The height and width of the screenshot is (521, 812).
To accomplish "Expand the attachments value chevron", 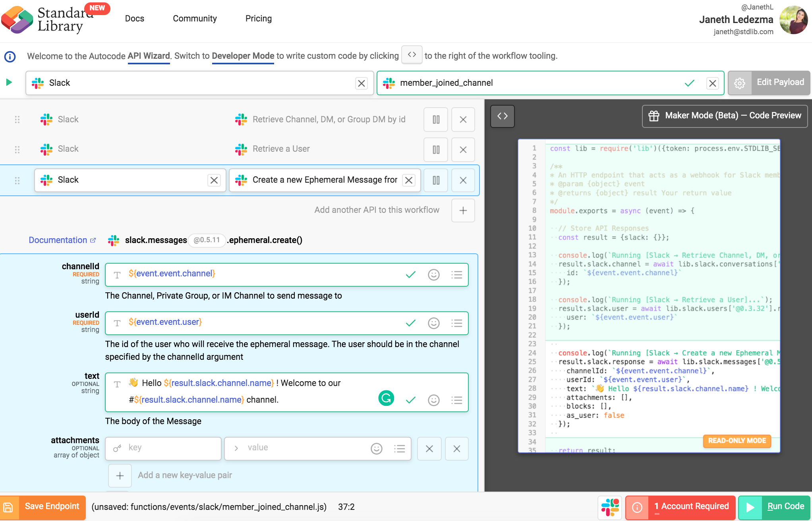I will coord(236,448).
